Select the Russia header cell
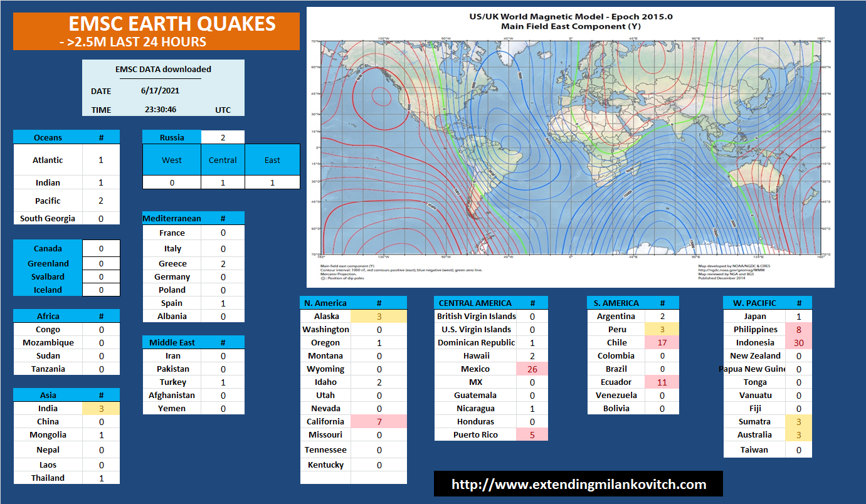866x504 pixels. [172, 137]
